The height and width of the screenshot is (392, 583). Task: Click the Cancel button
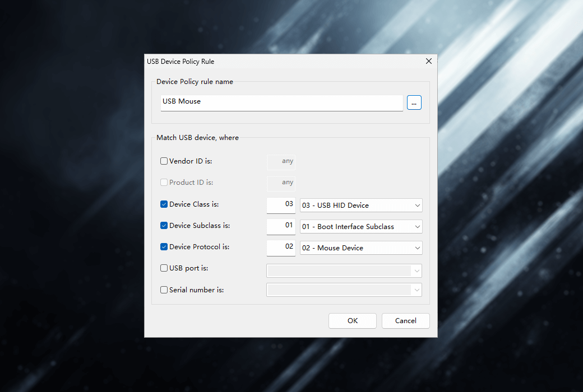point(405,321)
